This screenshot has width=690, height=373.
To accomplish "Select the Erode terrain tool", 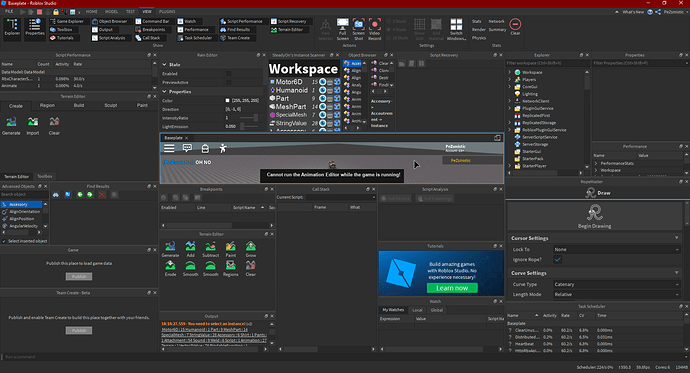I will 170,268.
